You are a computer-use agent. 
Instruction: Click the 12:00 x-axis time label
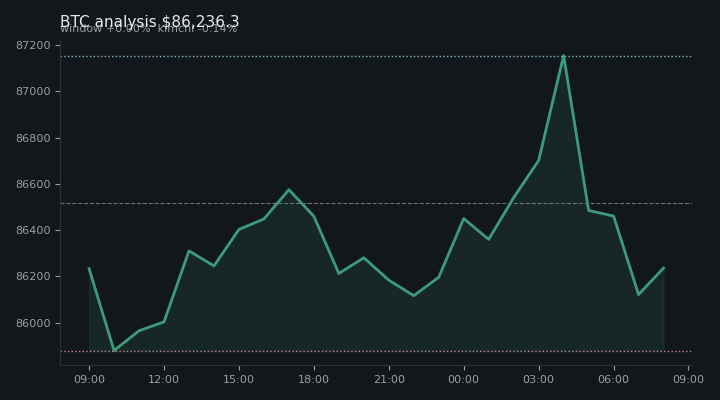pos(163,379)
